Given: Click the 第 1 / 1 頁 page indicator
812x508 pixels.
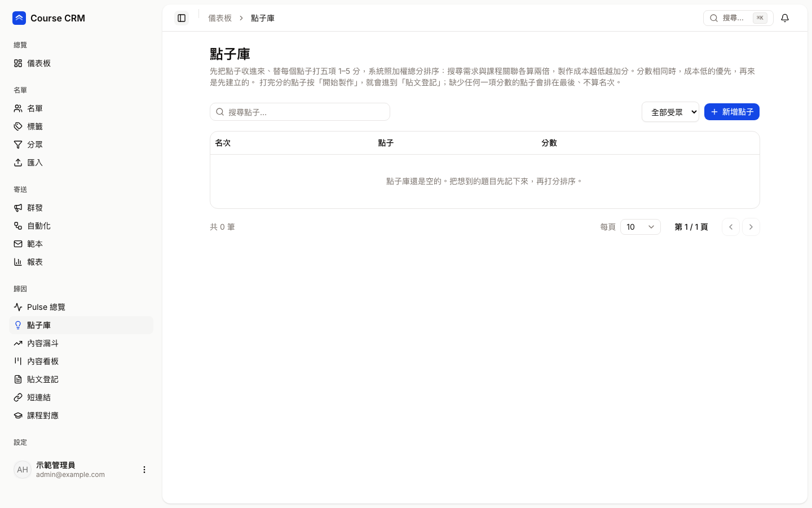Looking at the screenshot, I should (691, 227).
